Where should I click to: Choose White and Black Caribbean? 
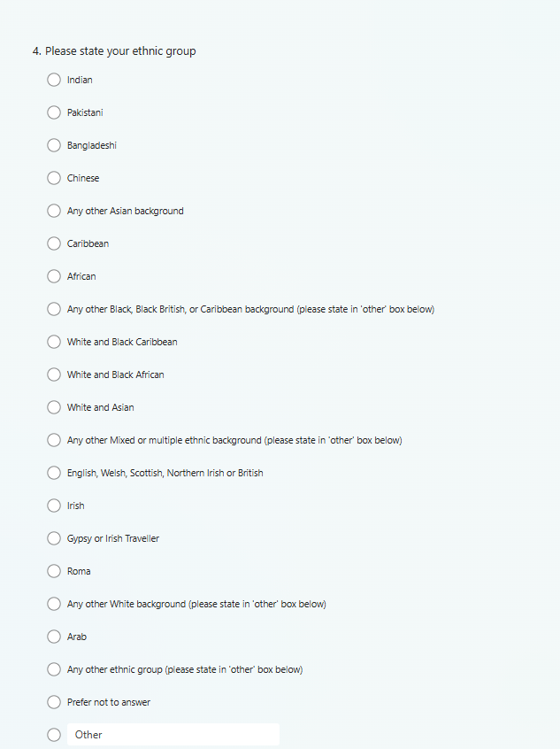[54, 342]
